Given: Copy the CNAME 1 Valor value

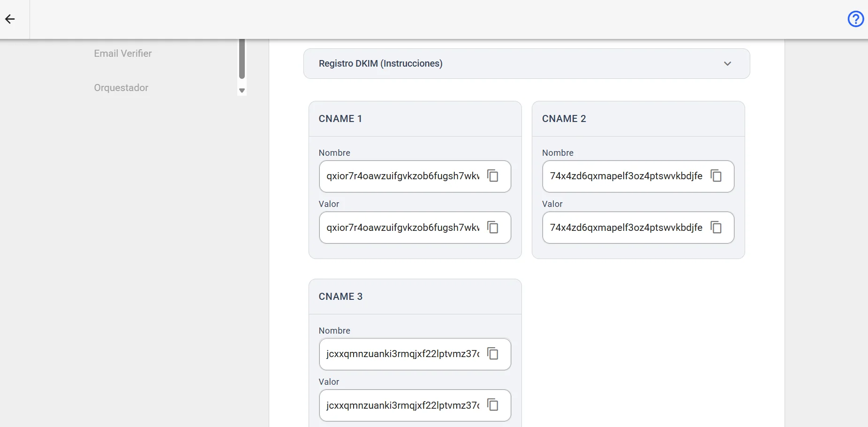Looking at the screenshot, I should (492, 228).
